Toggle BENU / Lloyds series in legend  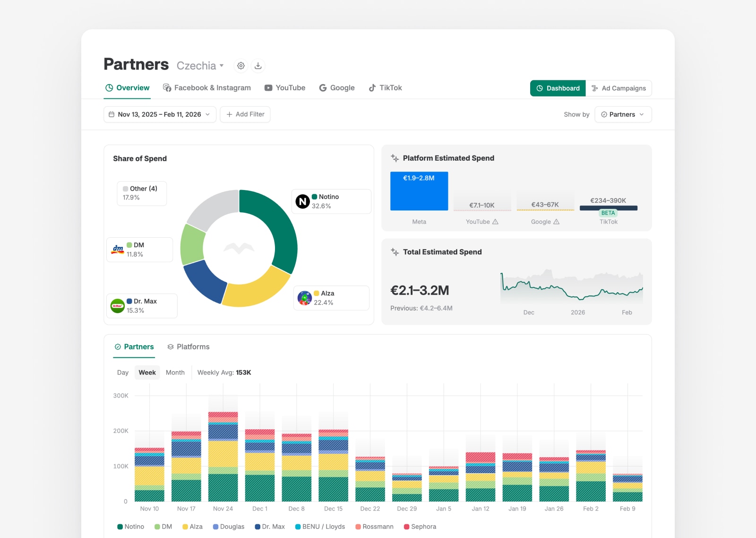coord(320,527)
